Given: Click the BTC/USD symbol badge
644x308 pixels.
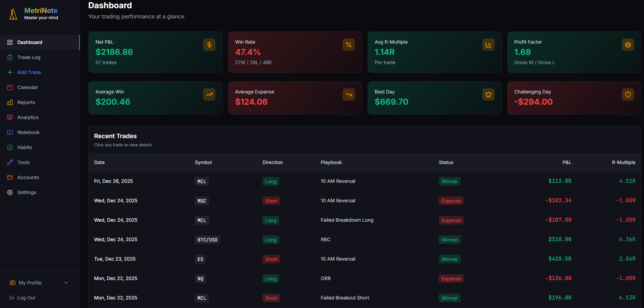Looking at the screenshot, I should click(207, 239).
